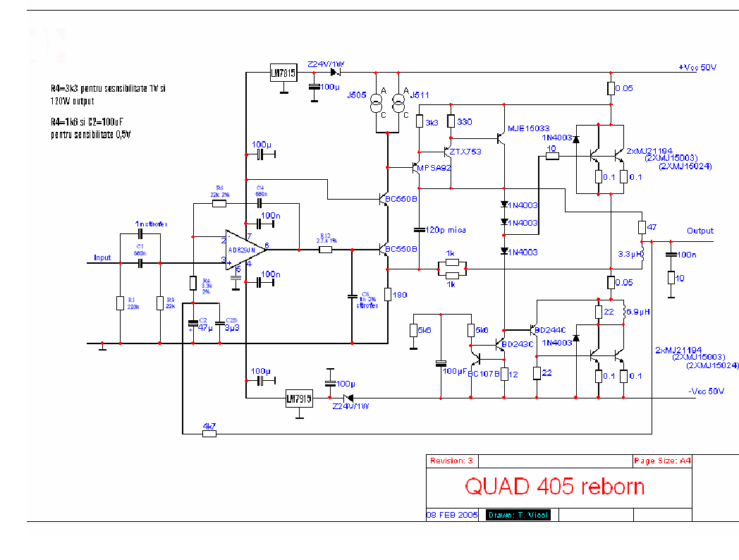The height and width of the screenshot is (560, 739).
Task: Click the R1 220k resistor symbol
Action: (x=120, y=303)
